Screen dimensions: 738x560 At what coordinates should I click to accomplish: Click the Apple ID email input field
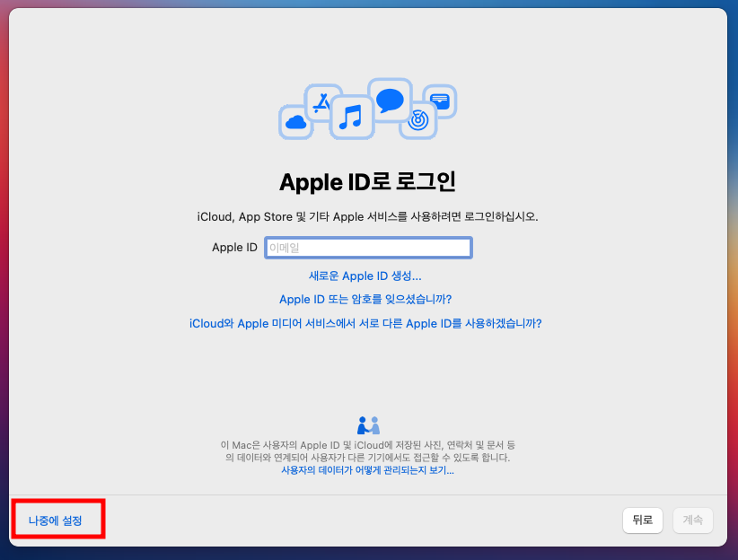point(368,248)
